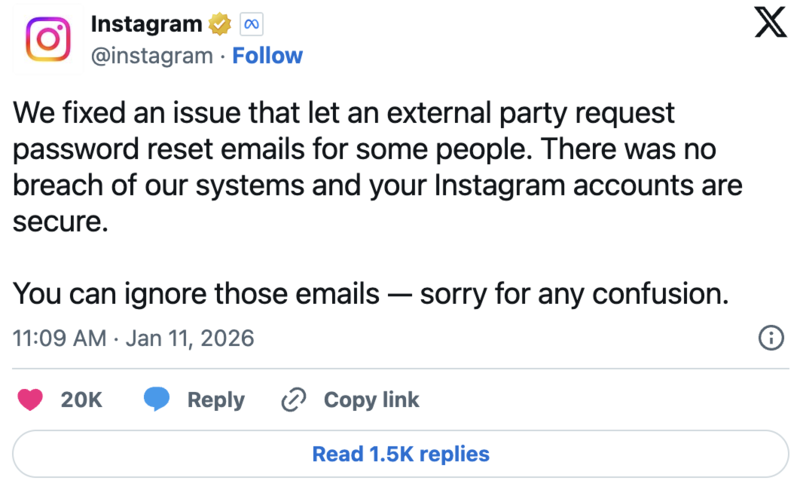Open Read 1.5K replies
Screen dimensions: 800x493
pyautogui.click(x=400, y=454)
